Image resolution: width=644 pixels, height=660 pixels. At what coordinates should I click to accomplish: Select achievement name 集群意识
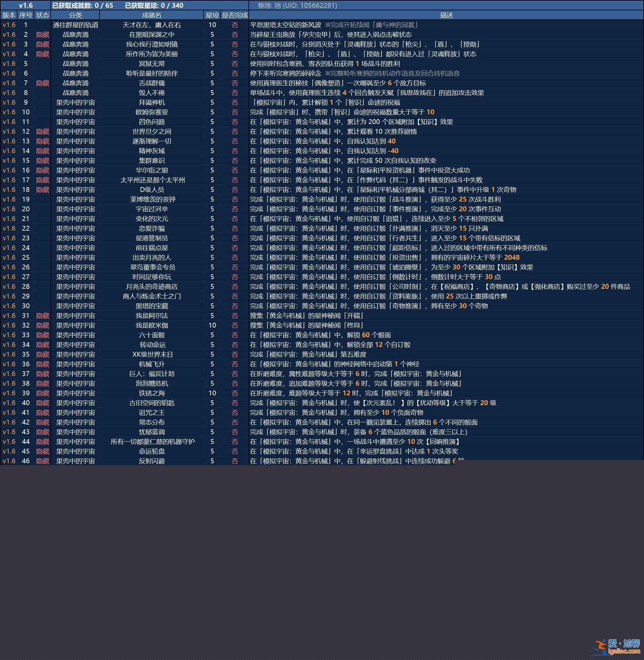[x=152, y=161]
